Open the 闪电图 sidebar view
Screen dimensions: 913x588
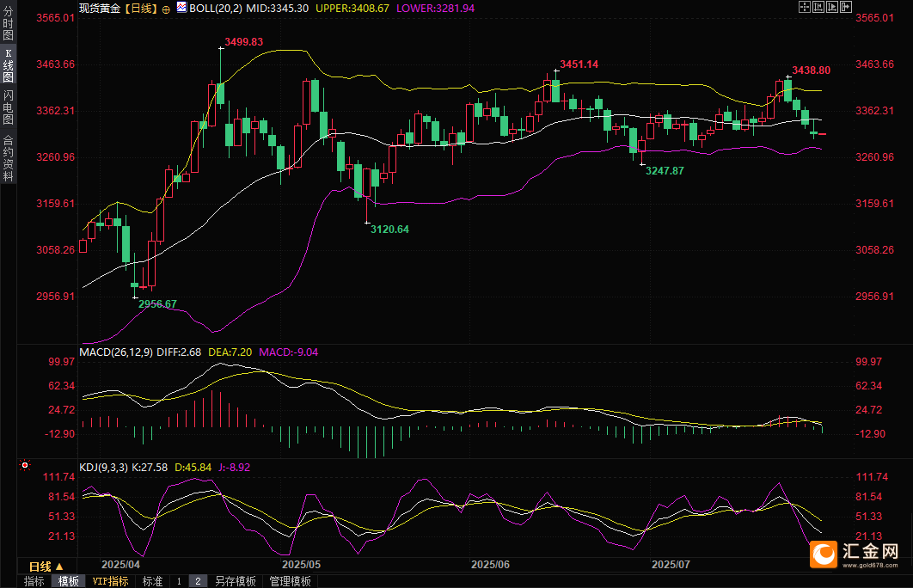pos(8,107)
